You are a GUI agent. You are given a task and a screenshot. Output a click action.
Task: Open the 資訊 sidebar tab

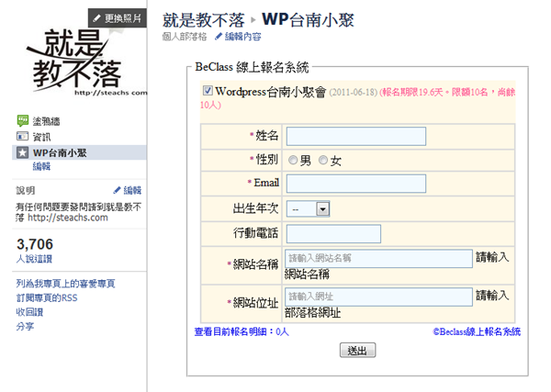coord(42,137)
